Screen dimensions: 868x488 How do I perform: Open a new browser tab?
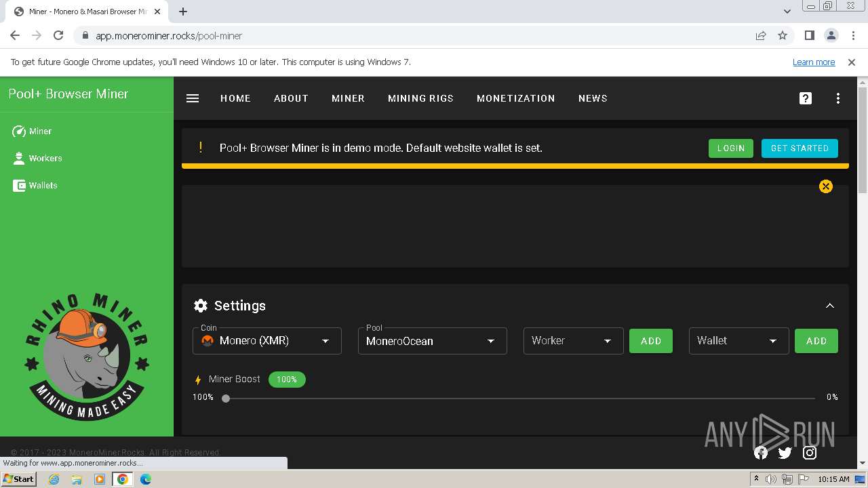(x=183, y=12)
